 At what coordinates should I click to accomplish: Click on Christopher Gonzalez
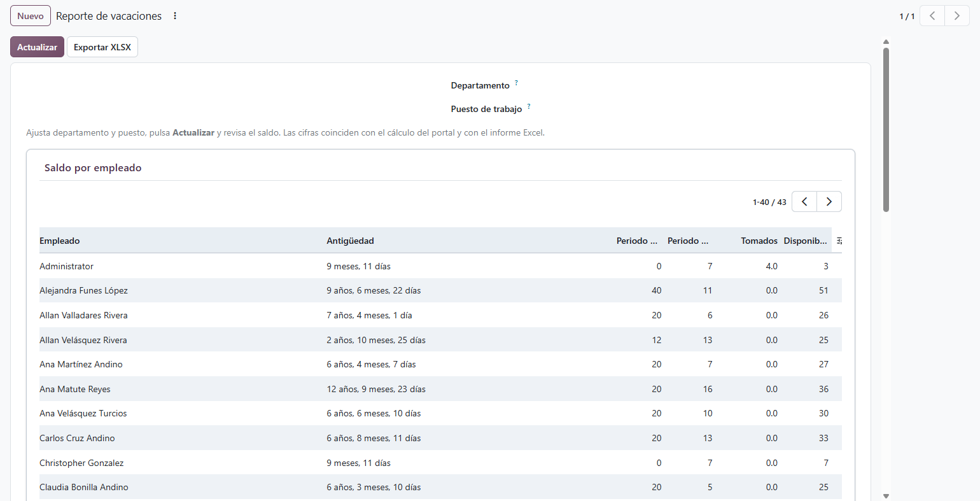point(440,463)
